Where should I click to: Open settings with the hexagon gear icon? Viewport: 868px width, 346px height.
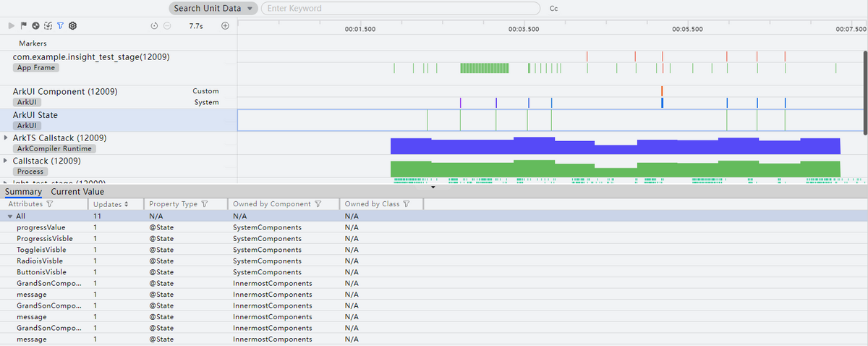(72, 25)
